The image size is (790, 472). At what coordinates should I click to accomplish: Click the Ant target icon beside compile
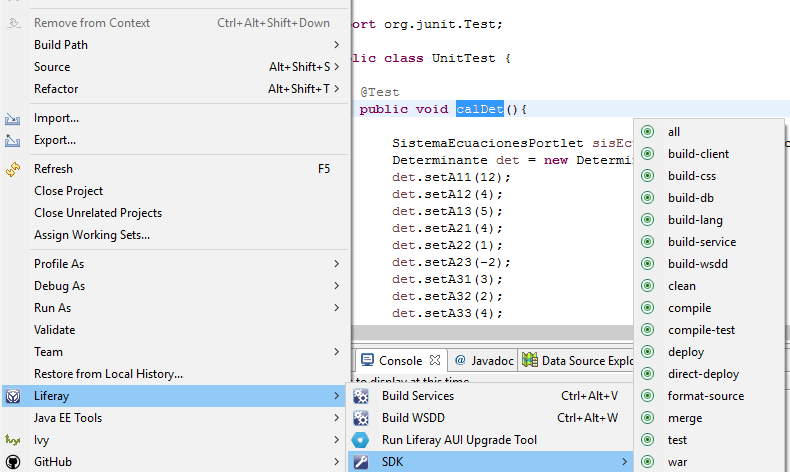[647, 308]
